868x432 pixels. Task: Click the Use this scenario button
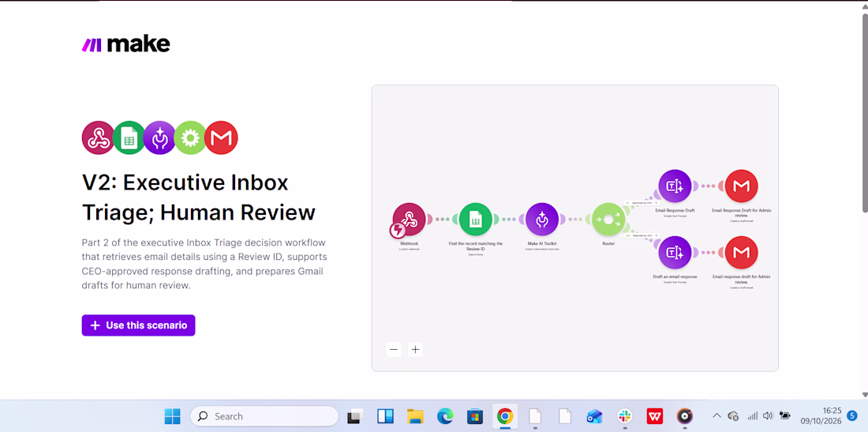(138, 325)
